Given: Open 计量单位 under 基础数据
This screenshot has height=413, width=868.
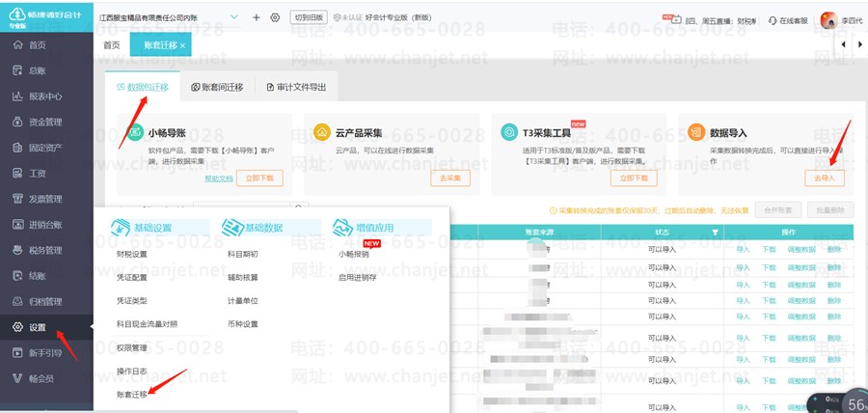Looking at the screenshot, I should 243,301.
